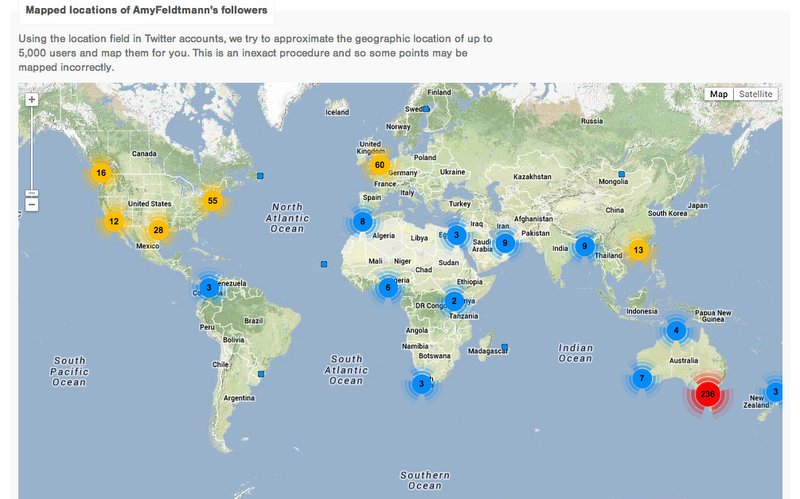Image resolution: width=800 pixels, height=499 pixels.
Task: Select the Map view button
Action: (718, 94)
